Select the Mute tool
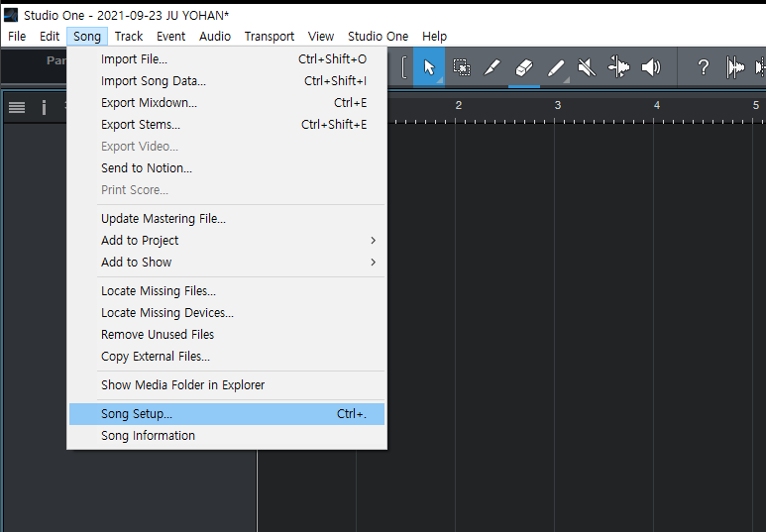Viewport: 766px width, 532px height. pos(587,67)
